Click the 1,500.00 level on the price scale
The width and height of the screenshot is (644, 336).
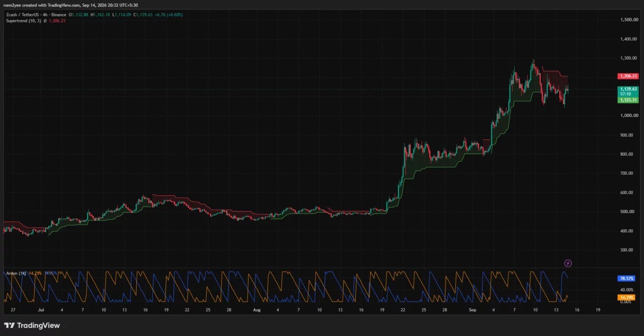[629, 20]
